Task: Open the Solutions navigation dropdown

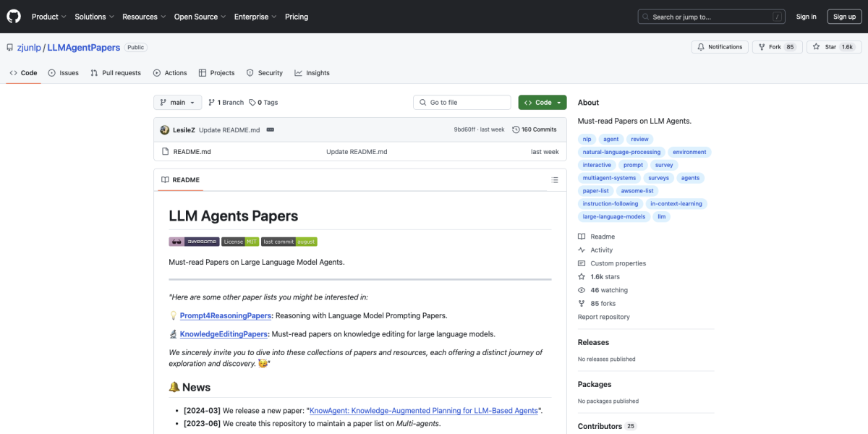Action: [x=94, y=17]
